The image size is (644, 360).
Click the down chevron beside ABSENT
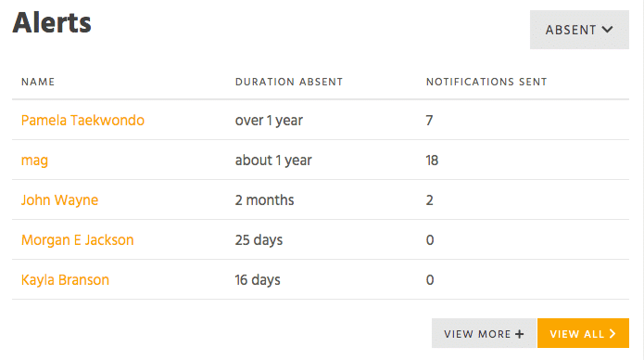point(608,30)
